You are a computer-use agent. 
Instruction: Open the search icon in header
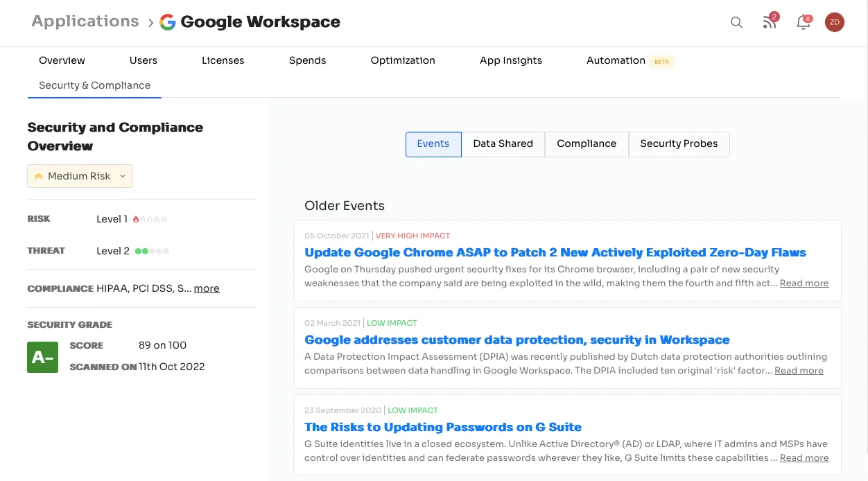[x=736, y=22]
